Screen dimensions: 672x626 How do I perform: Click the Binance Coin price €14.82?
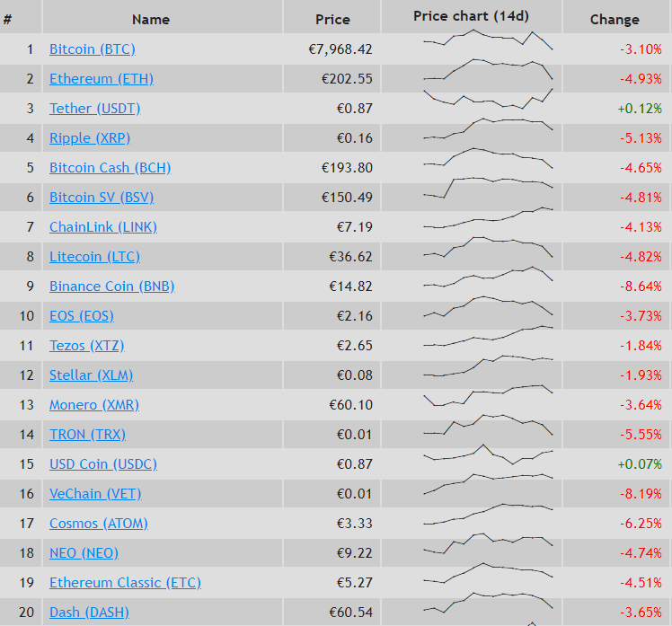point(350,286)
